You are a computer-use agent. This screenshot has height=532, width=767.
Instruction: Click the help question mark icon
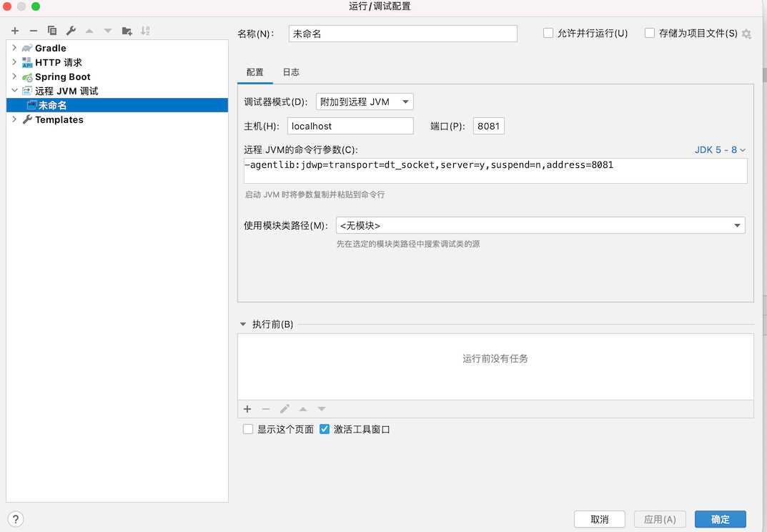tap(16, 519)
